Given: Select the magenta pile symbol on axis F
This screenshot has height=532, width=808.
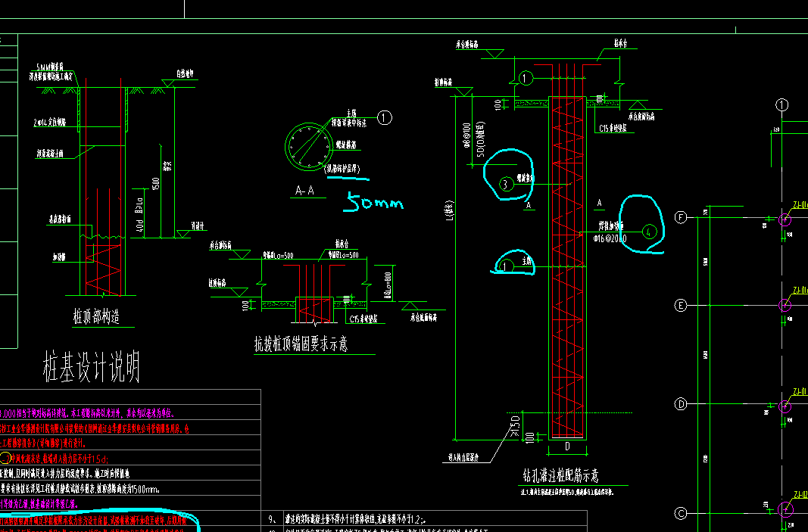Looking at the screenshot, I should (x=785, y=219).
